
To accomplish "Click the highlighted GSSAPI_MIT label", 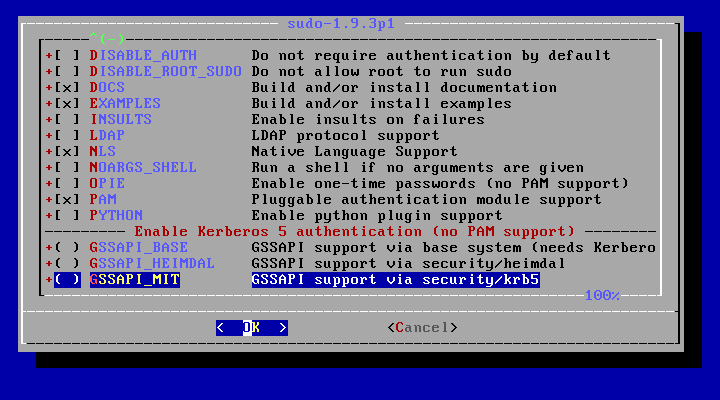I will click(x=135, y=280).
